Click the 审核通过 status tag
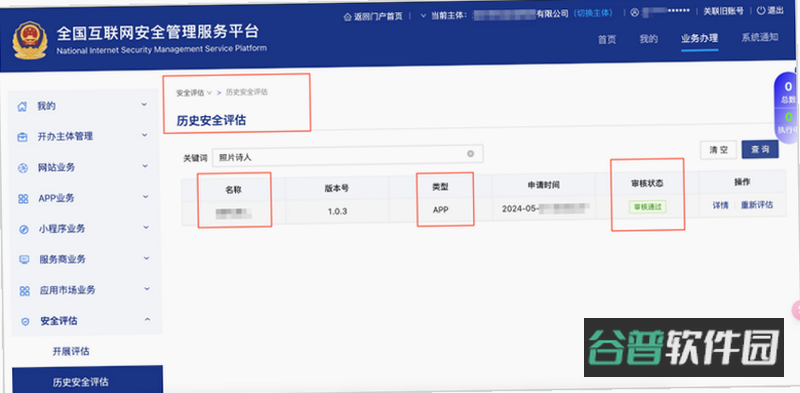The height and width of the screenshot is (393, 800). click(647, 207)
